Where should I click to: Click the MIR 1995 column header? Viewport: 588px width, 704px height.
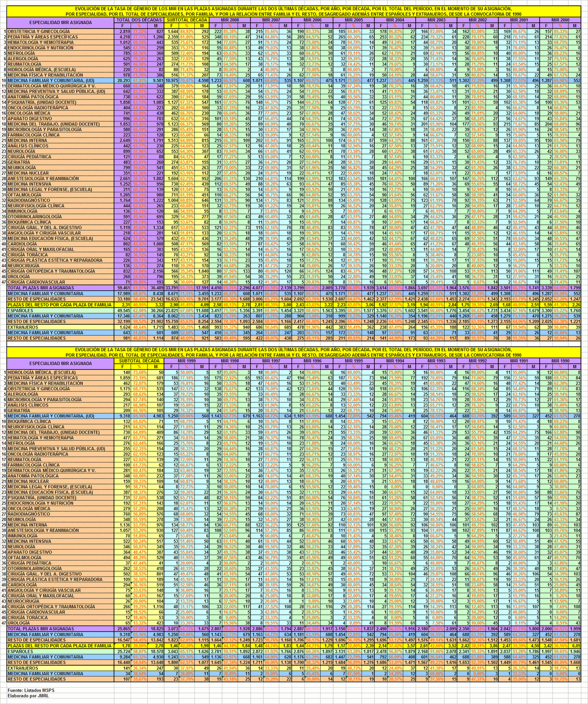point(354,361)
